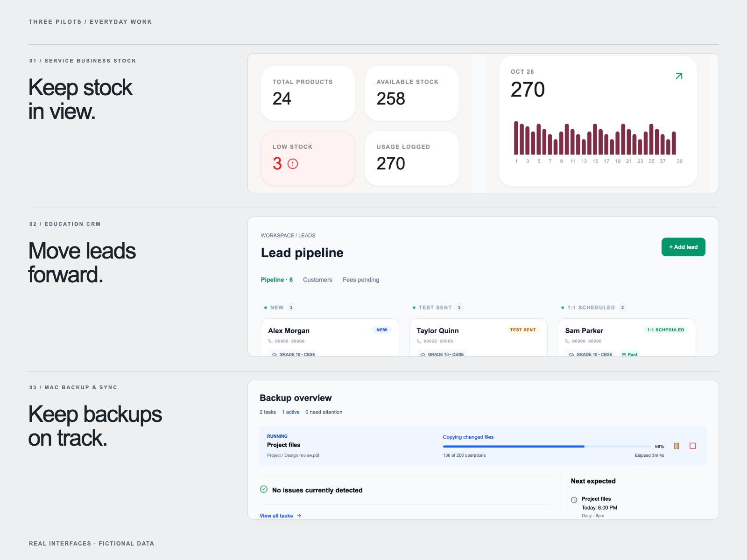The height and width of the screenshot is (560, 747).
Task: Click the graduation cap icon on the Alex Morgan card
Action: click(274, 355)
